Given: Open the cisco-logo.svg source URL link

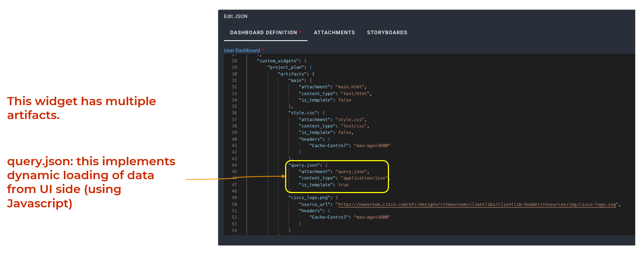Looking at the screenshot, I should coord(477,204).
